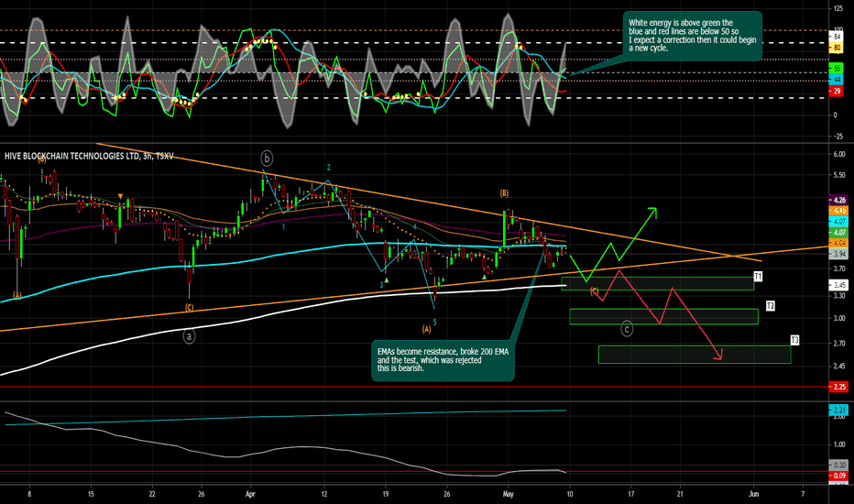The width and height of the screenshot is (854, 504).
Task: Click the red 29 oscillator value tag
Action: pyautogui.click(x=836, y=92)
